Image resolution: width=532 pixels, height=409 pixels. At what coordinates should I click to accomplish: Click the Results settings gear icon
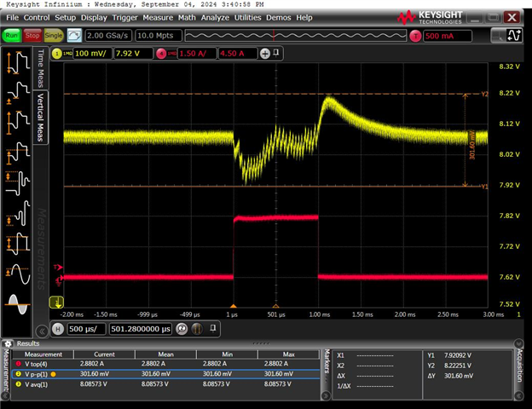click(9, 343)
